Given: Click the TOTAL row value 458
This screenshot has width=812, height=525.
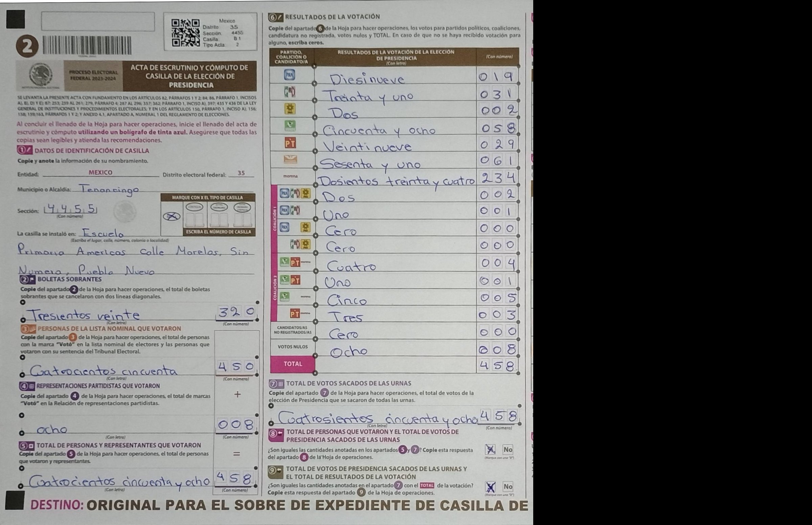Looking at the screenshot, I should (498, 365).
